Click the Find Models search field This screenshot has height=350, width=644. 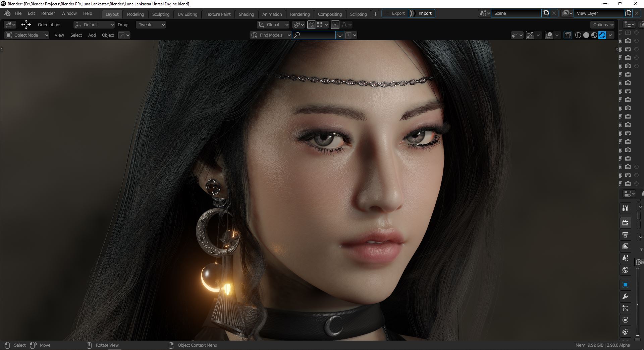(x=314, y=35)
